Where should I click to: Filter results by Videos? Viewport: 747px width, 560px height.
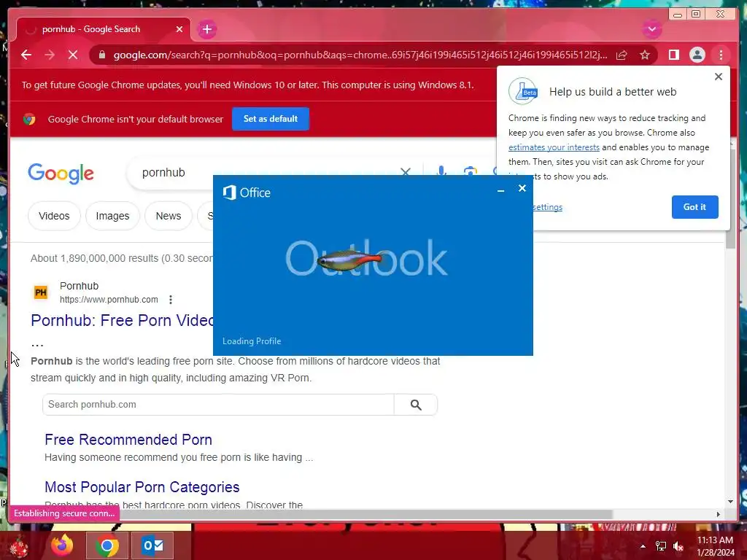point(54,216)
